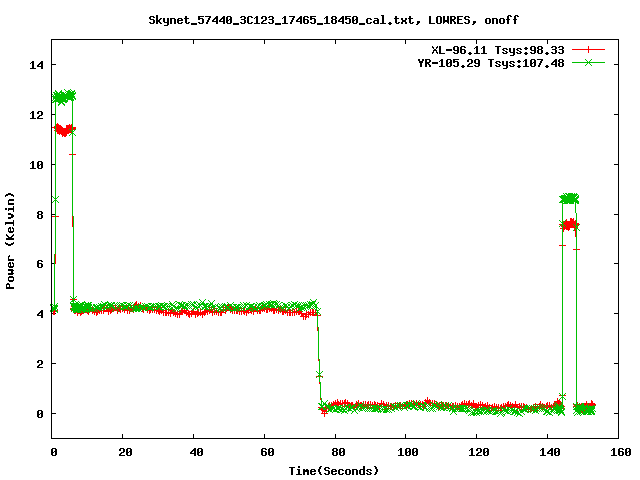
Task: Click the x-axis tick label 120
Action: coord(479,452)
